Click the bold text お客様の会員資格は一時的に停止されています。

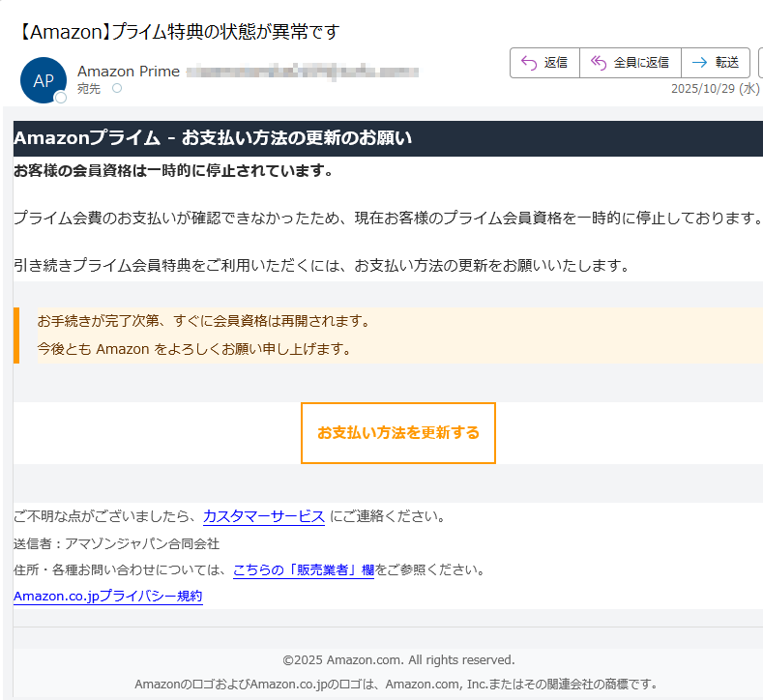pyautogui.click(x=173, y=171)
